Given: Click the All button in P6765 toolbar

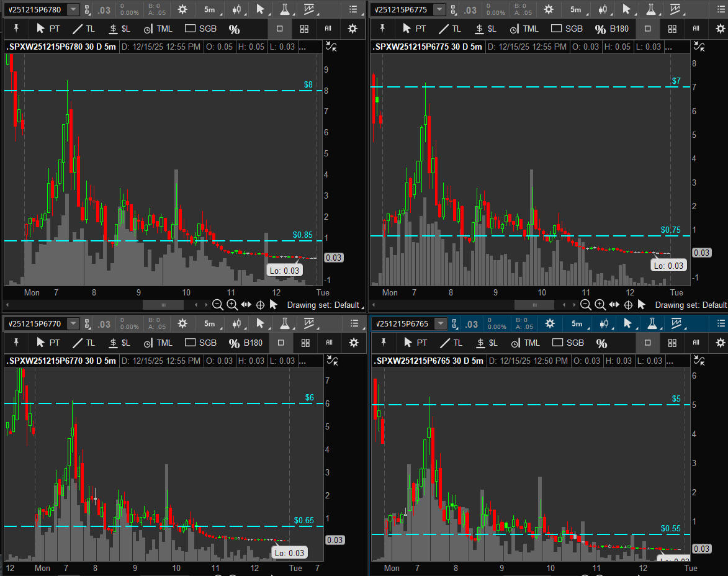Looking at the screenshot, I should coord(697,343).
